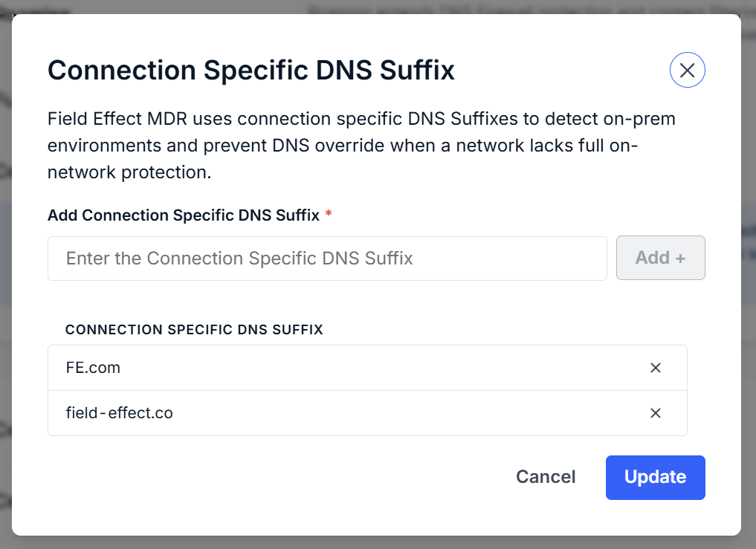Click the Add + button
The image size is (756, 549).
[x=660, y=258]
